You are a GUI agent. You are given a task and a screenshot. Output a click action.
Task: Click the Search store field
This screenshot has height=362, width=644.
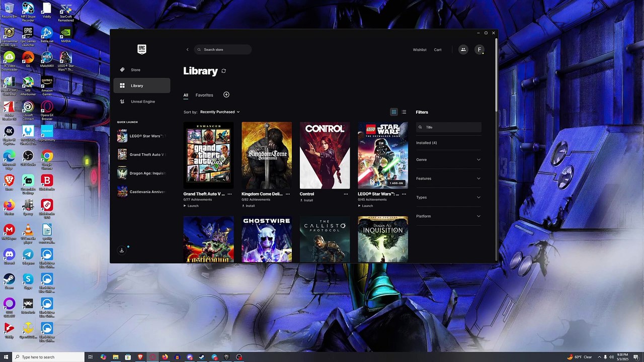pyautogui.click(x=223, y=50)
